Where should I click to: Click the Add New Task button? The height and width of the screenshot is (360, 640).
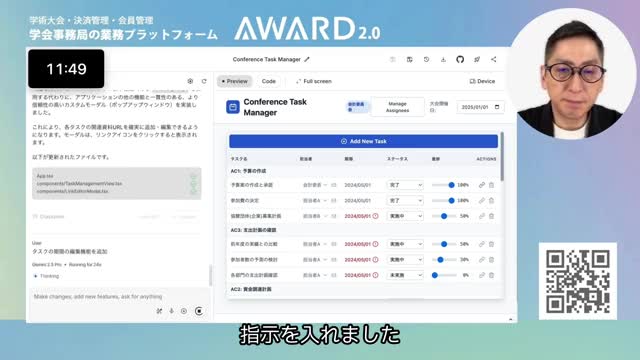363,141
